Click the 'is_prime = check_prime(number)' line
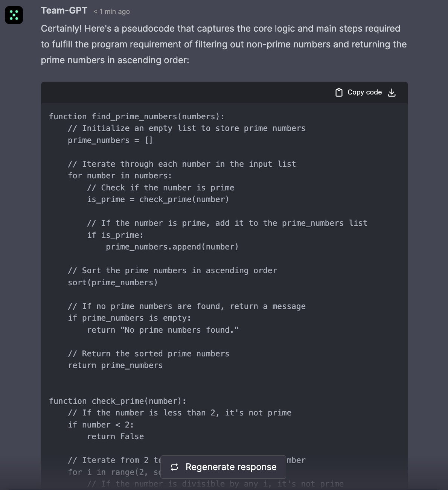448x490 pixels. [x=158, y=199]
